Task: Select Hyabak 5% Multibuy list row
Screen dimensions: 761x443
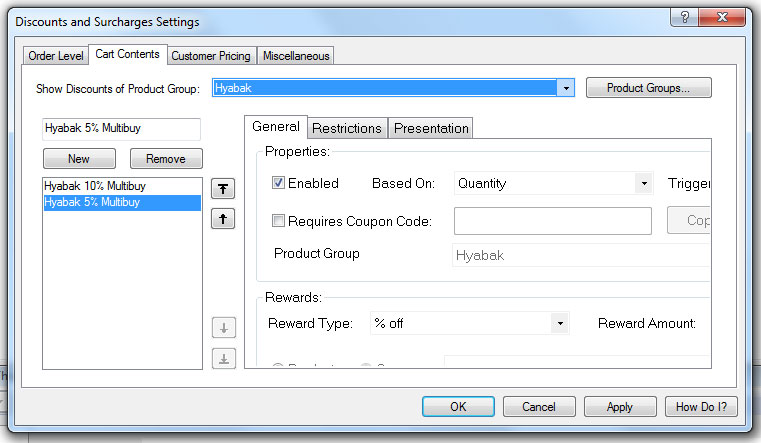Action: click(122, 202)
